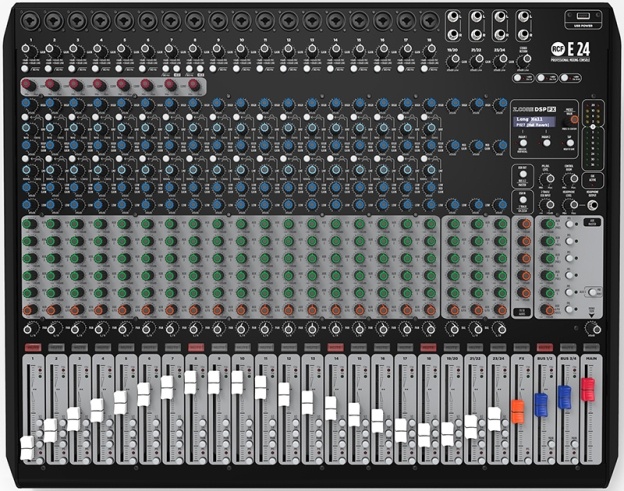Click the red MAIN master fader cap
This screenshot has height=491, width=624.
tap(588, 389)
